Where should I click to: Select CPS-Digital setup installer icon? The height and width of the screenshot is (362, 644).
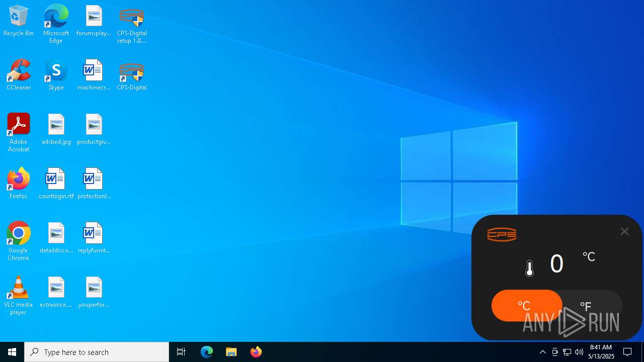(x=131, y=24)
